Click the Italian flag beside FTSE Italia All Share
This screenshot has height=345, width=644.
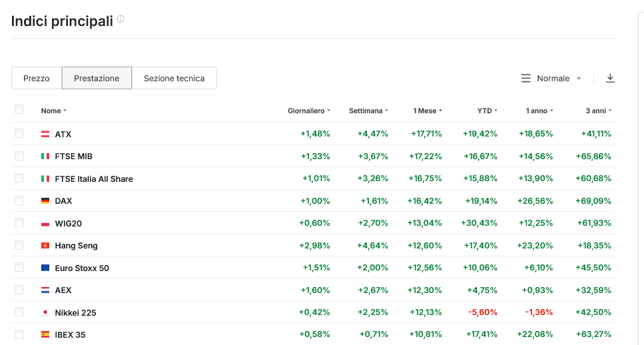[45, 178]
